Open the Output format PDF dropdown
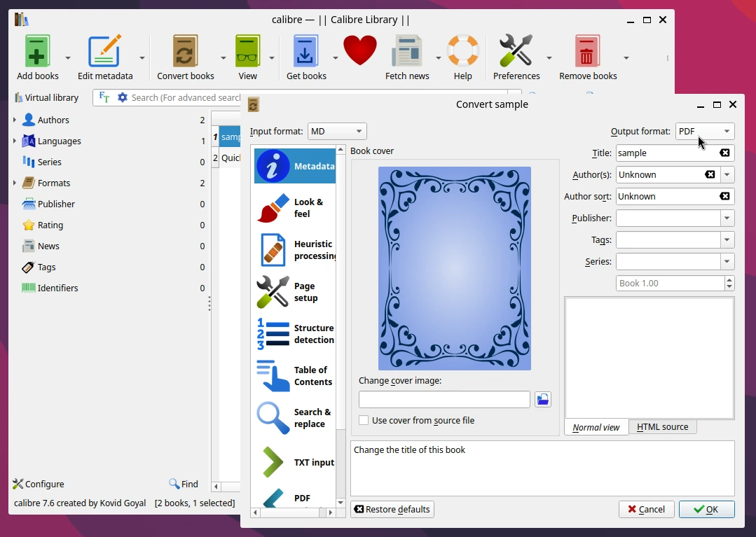Screen dimensions: 756x537 704,132
